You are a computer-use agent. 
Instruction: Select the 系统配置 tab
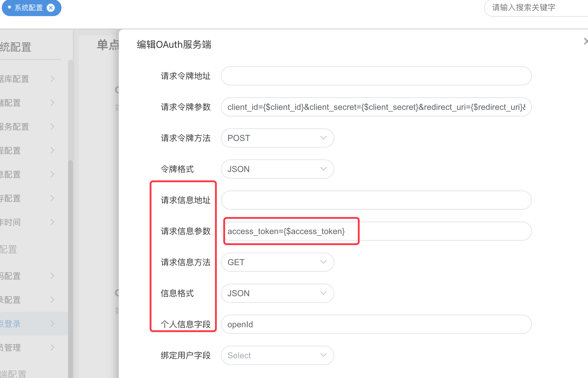coord(28,8)
